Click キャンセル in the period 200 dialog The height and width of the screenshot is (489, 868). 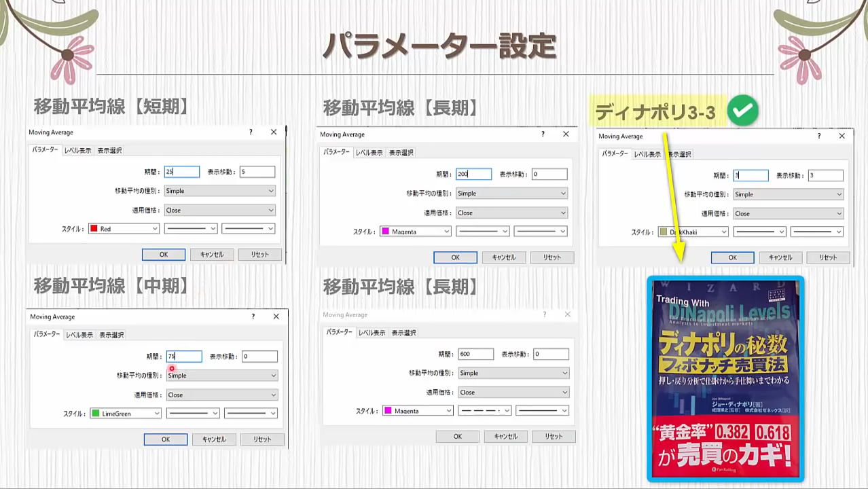pyautogui.click(x=503, y=257)
